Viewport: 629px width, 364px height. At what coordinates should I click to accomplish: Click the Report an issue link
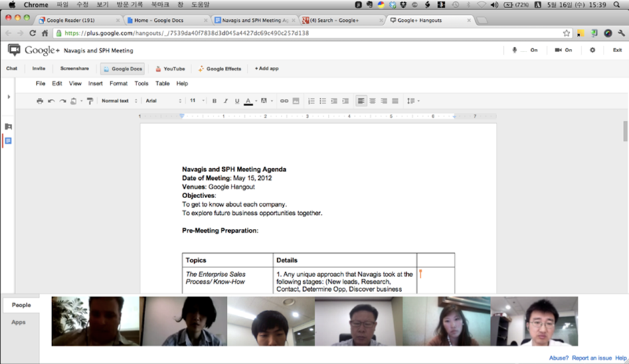(x=592, y=358)
